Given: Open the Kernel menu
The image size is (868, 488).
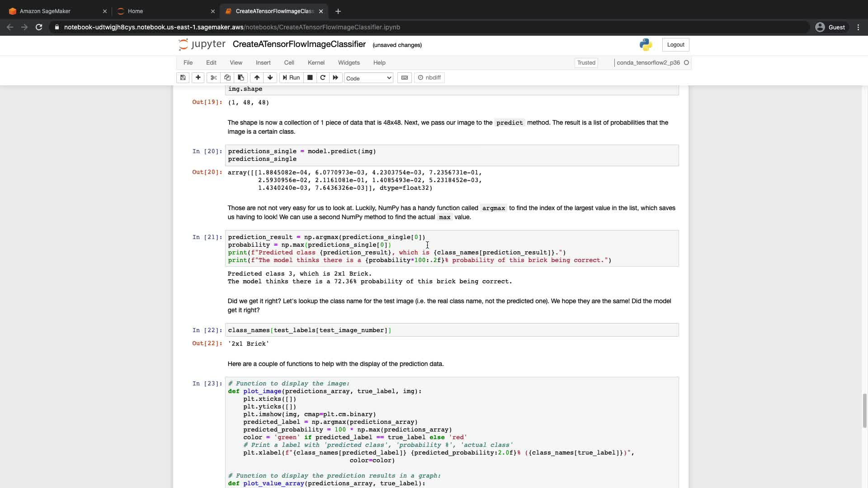Looking at the screenshot, I should (316, 63).
